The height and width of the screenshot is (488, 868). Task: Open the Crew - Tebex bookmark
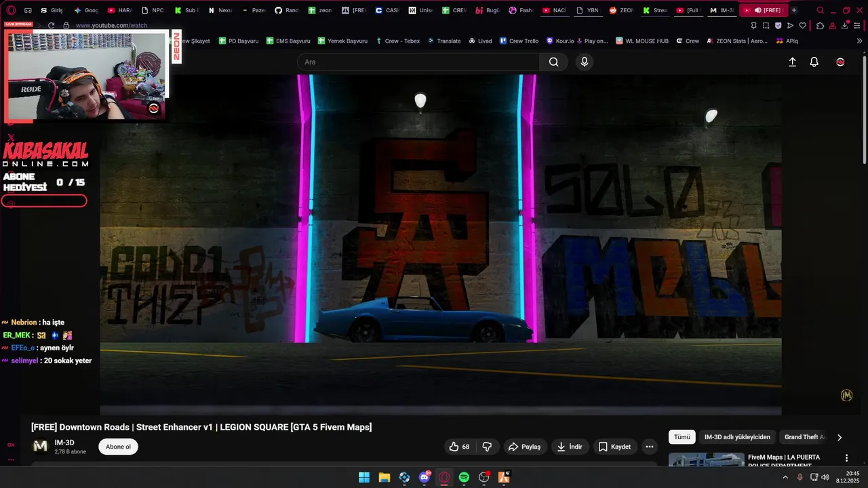point(397,41)
